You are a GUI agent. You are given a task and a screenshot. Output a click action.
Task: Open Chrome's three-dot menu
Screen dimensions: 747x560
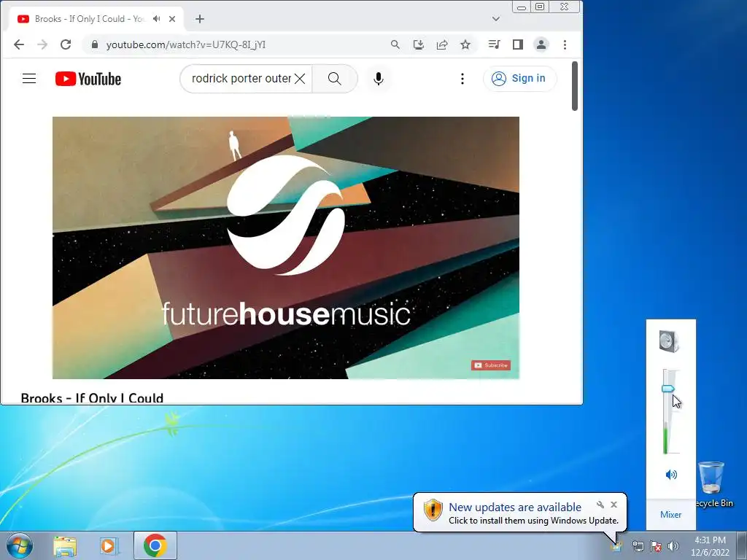pos(565,44)
